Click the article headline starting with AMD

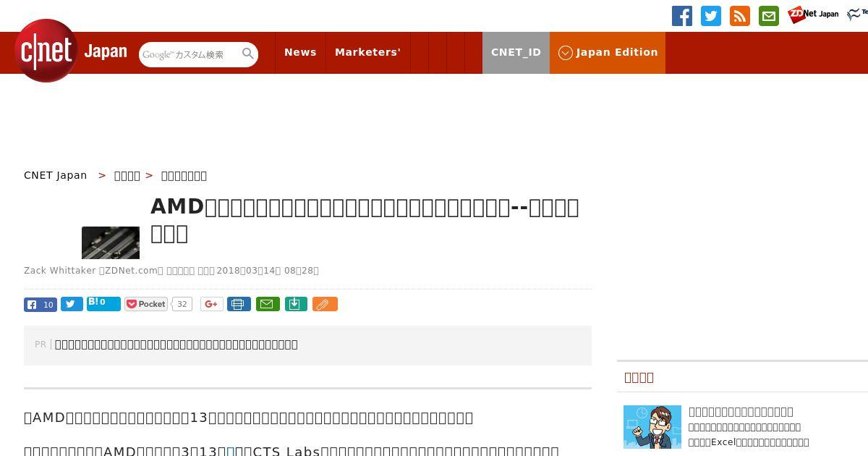[365, 219]
